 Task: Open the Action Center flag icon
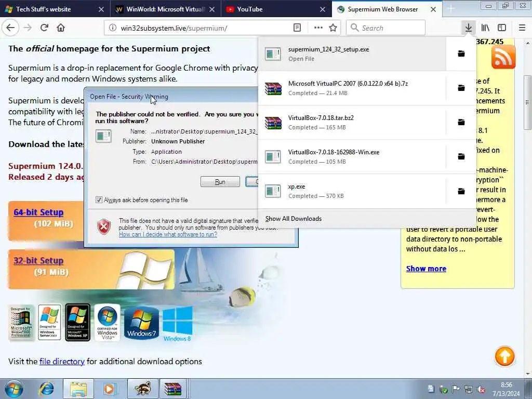point(456,389)
